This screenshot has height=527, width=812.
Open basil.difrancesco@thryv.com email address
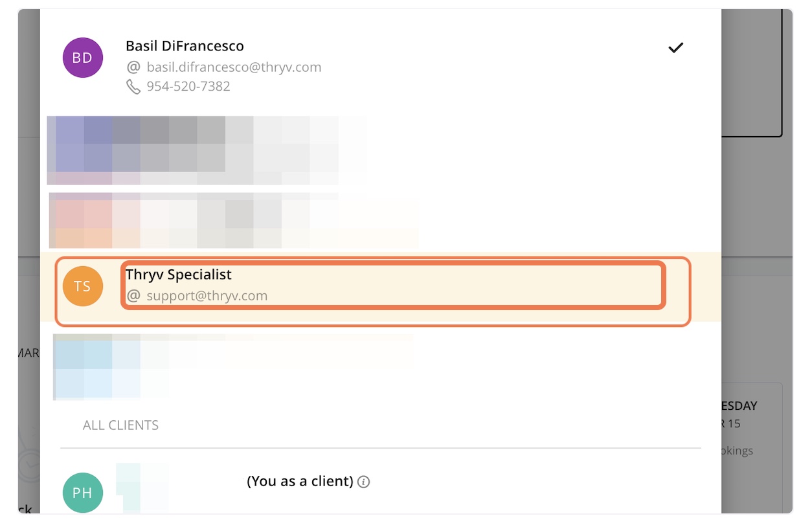coord(234,67)
